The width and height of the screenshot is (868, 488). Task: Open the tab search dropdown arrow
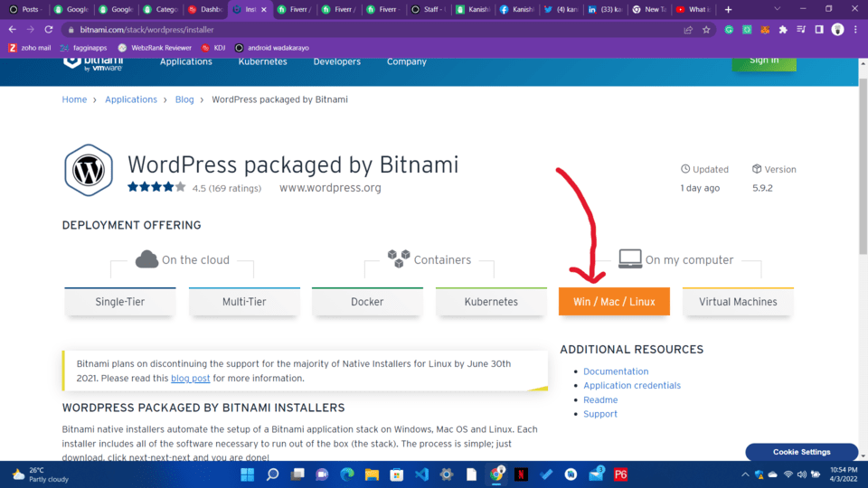point(778,9)
